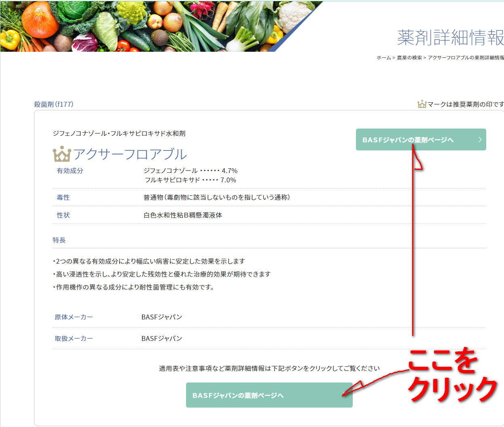Click the BASFジャパン value for 取扱メーカー
The image size is (504, 427).
(162, 338)
